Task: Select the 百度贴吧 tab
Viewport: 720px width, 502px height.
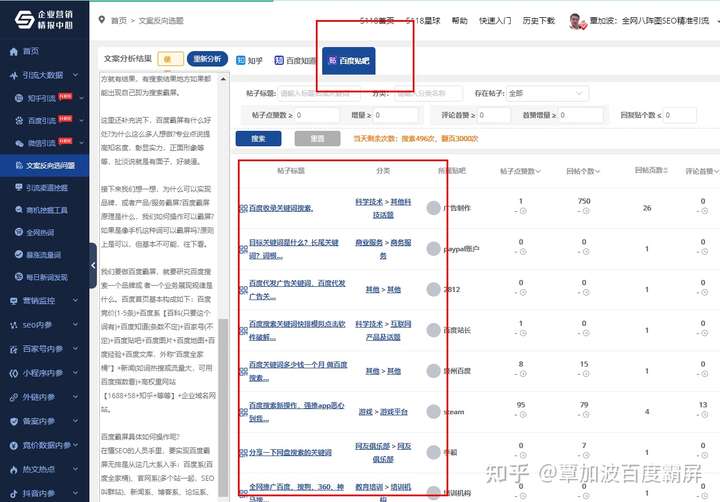Action: pos(349,61)
